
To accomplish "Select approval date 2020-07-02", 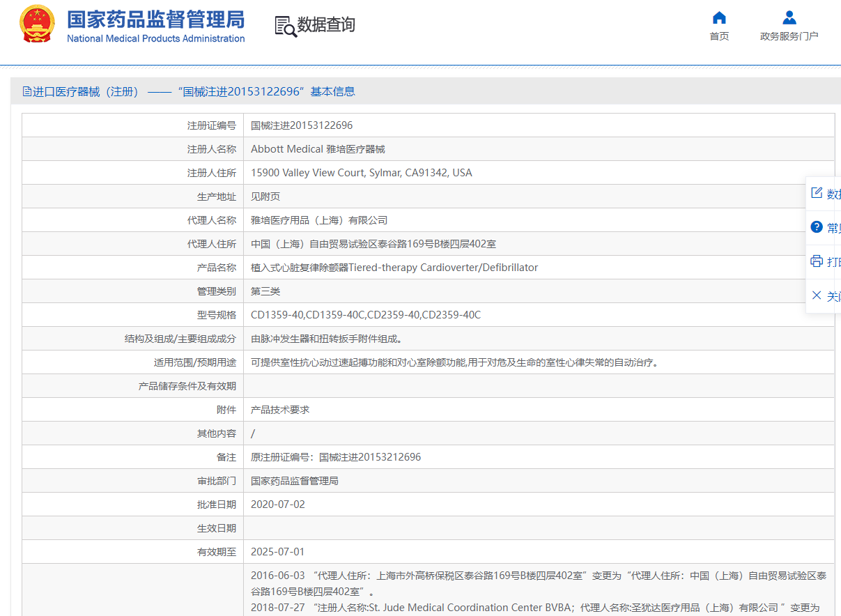I will (x=278, y=505).
